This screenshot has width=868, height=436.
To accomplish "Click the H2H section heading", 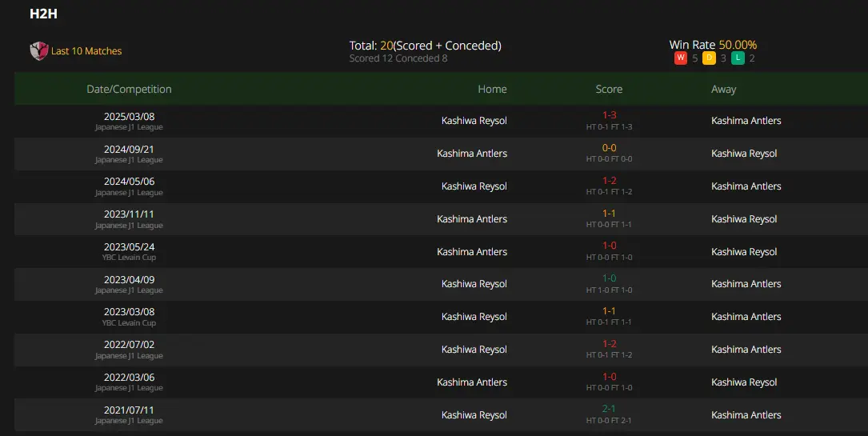I will pyautogui.click(x=43, y=14).
